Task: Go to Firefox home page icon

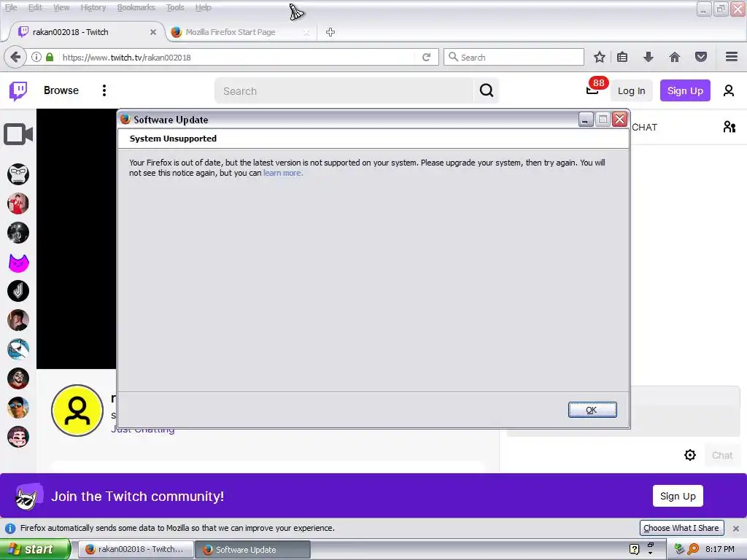Action: (674, 57)
